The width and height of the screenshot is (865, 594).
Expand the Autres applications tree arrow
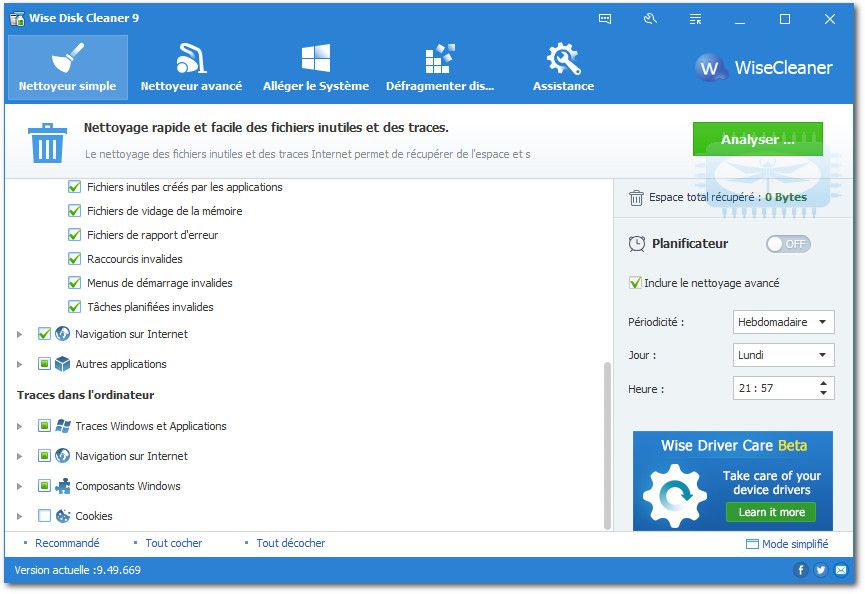click(19, 364)
